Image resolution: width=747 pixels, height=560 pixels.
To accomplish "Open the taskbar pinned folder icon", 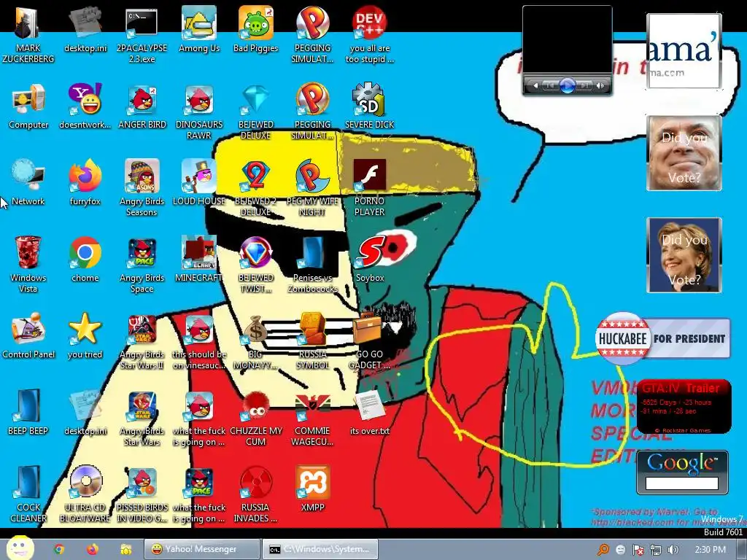I will (125, 549).
